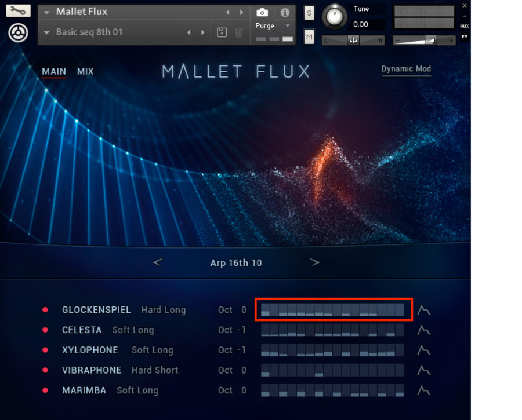Click the Native Instruments logo icon
This screenshot has width=522, height=420.
(x=17, y=33)
